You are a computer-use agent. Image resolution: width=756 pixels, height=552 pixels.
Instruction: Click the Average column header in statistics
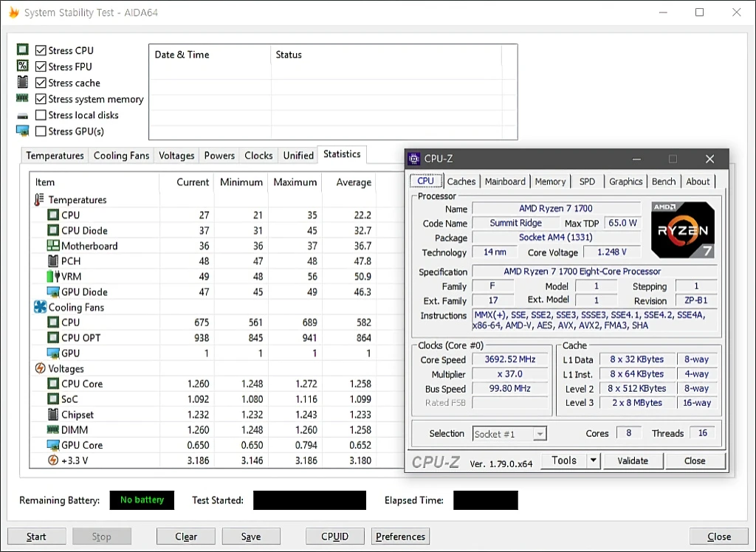coord(349,182)
